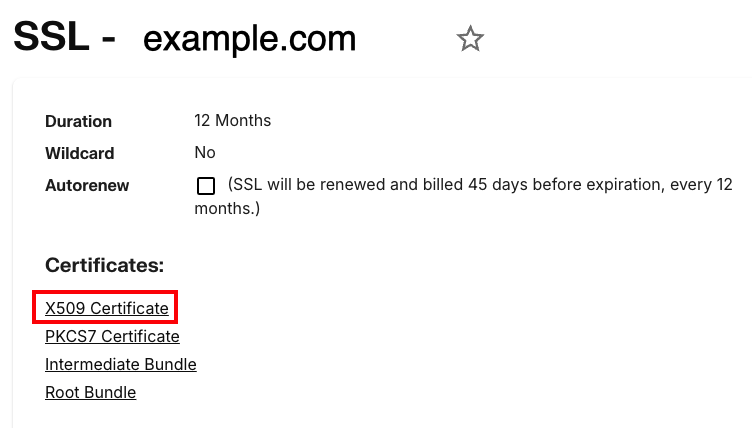Click the 12 Months duration value

[x=232, y=120]
